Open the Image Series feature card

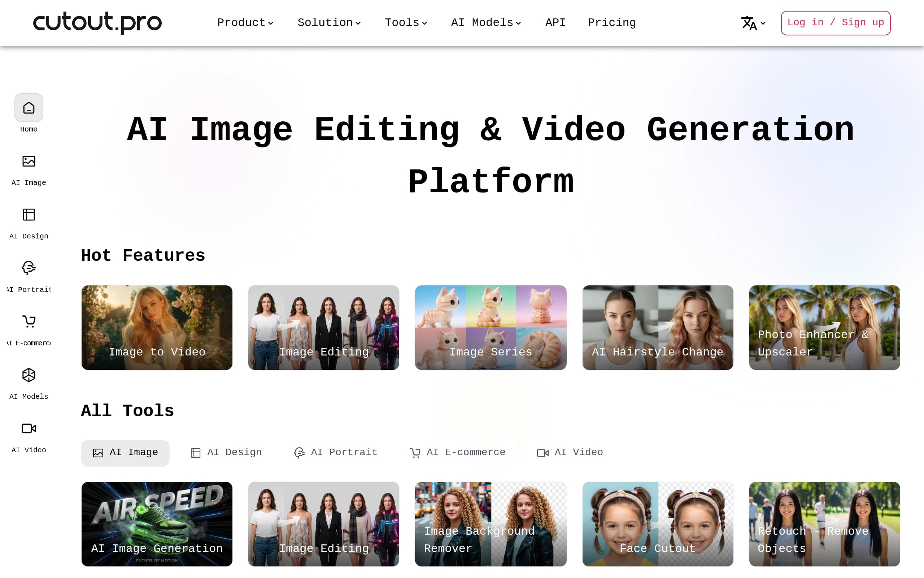coord(491,328)
